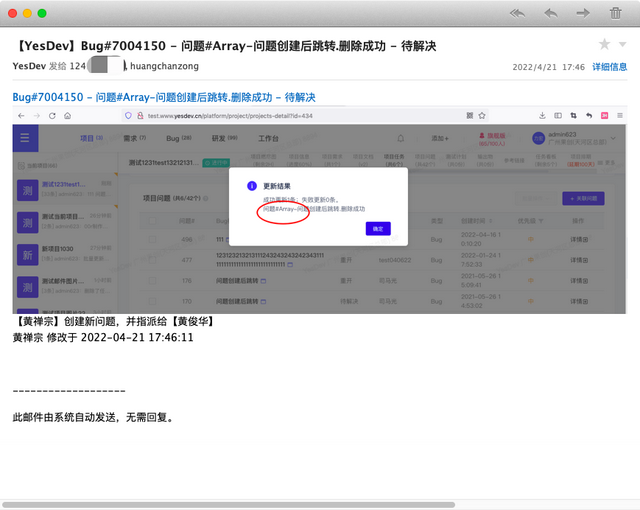
Task: Click the single Reply arrow icon
Action: tap(551, 13)
